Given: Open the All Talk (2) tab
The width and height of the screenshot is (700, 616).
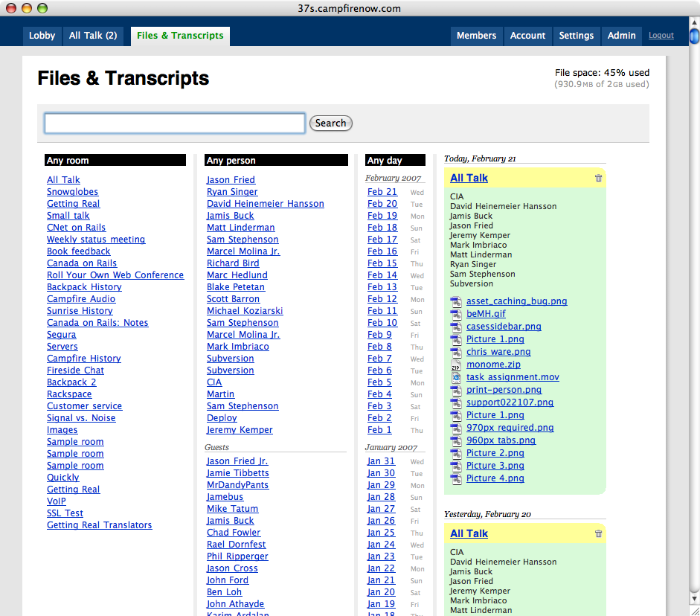Looking at the screenshot, I should [93, 36].
